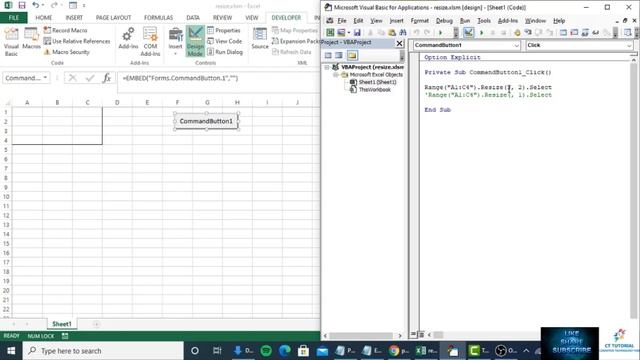
Task: Collapse the VBAProject (resize.xlsm) tree node
Action: 327,67
